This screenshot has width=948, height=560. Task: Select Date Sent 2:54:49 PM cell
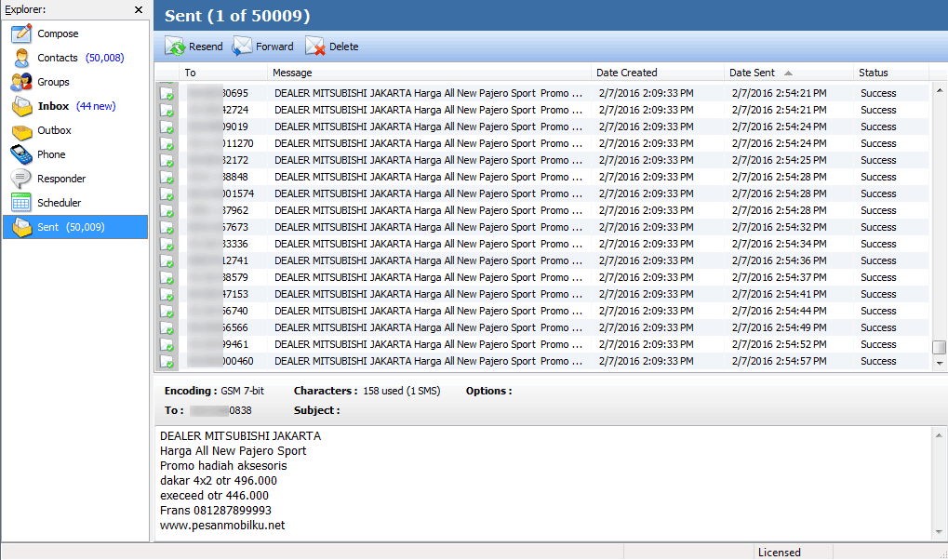(x=780, y=327)
